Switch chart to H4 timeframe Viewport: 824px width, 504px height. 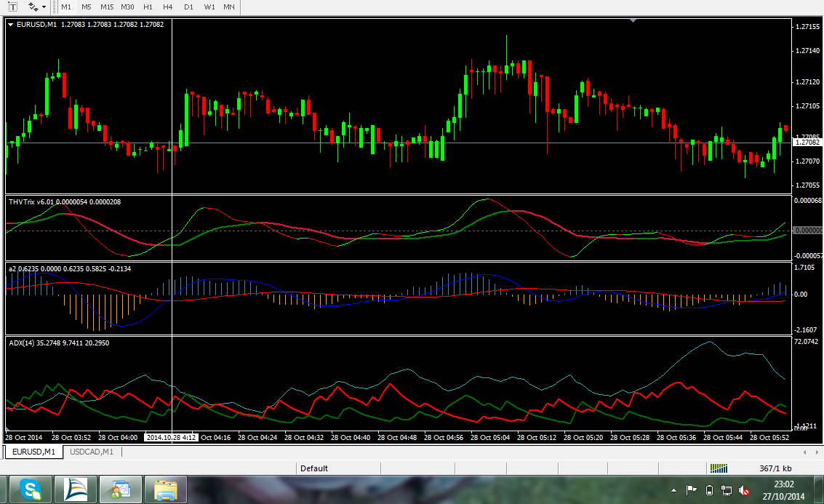168,7
